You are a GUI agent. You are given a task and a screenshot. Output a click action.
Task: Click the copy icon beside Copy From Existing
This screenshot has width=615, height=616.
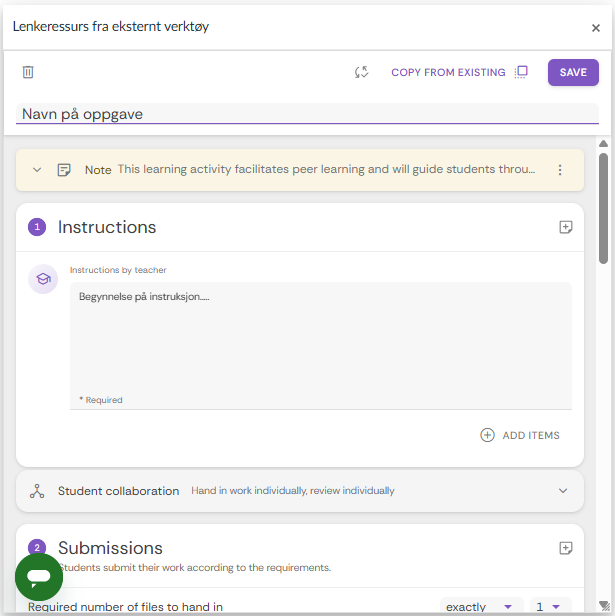pyautogui.click(x=521, y=72)
